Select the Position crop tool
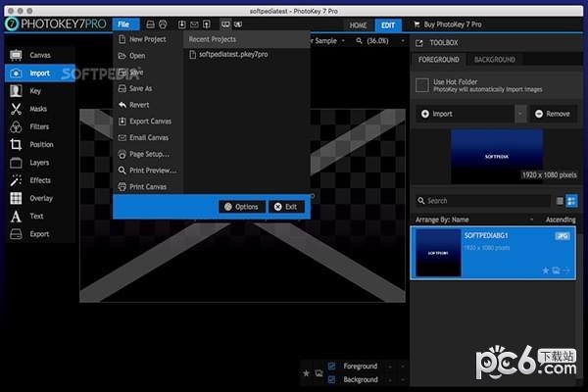588x392 pixels. [x=39, y=144]
